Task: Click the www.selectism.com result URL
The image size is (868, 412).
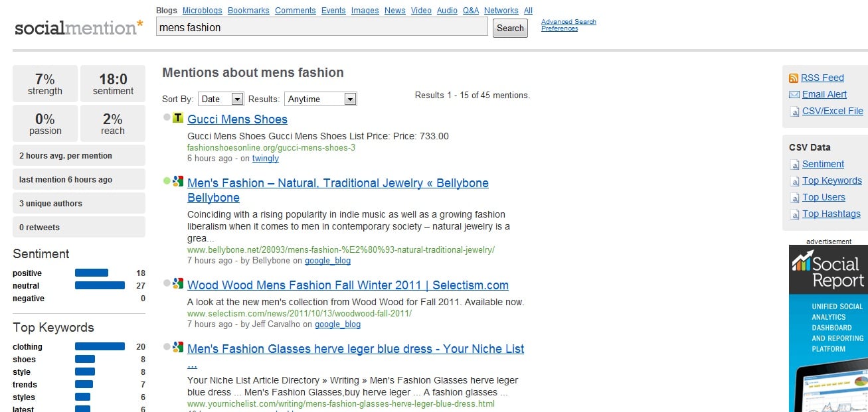Action: 300,314
